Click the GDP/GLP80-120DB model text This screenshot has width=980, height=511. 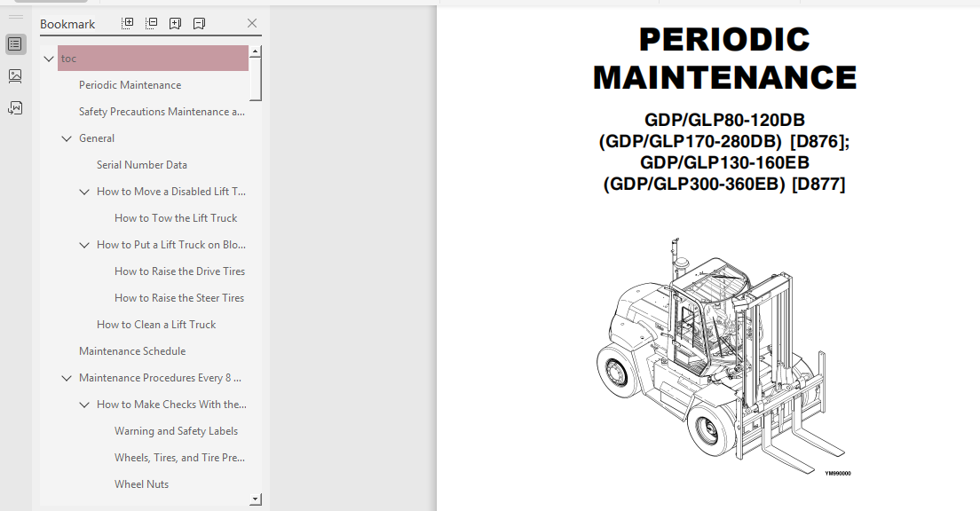[x=724, y=120]
